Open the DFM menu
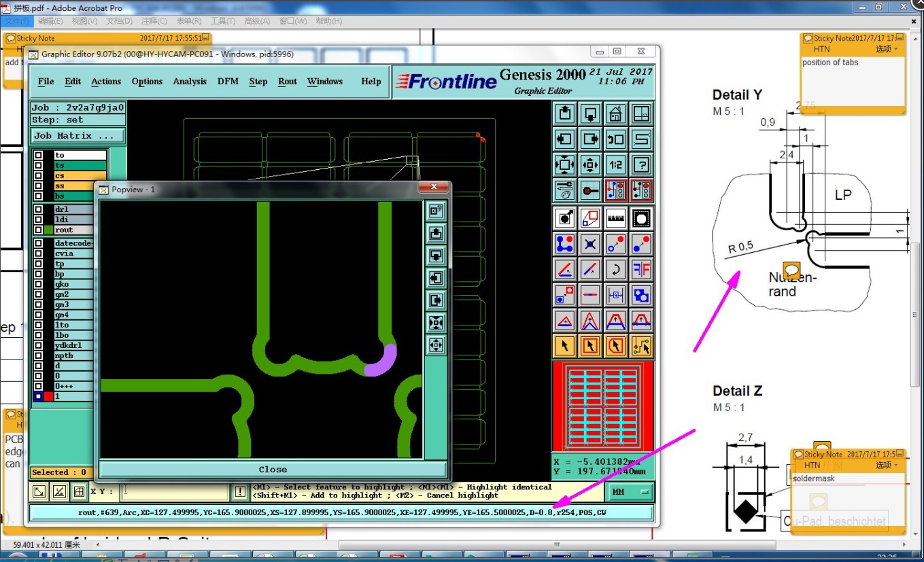Screen dimensions: 924x562 (228, 82)
